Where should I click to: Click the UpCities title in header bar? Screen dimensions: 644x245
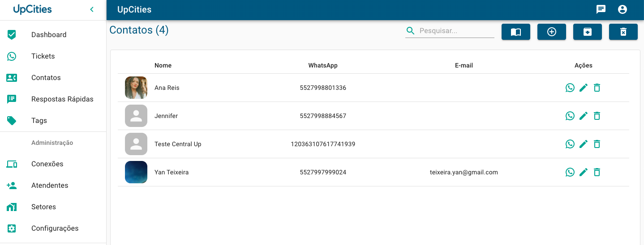[134, 9]
